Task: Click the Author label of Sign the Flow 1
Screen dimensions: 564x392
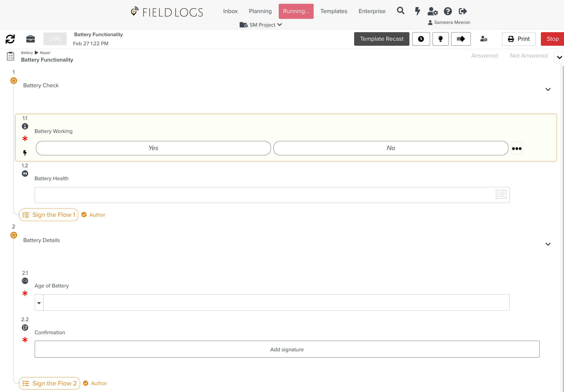Action: (x=97, y=215)
